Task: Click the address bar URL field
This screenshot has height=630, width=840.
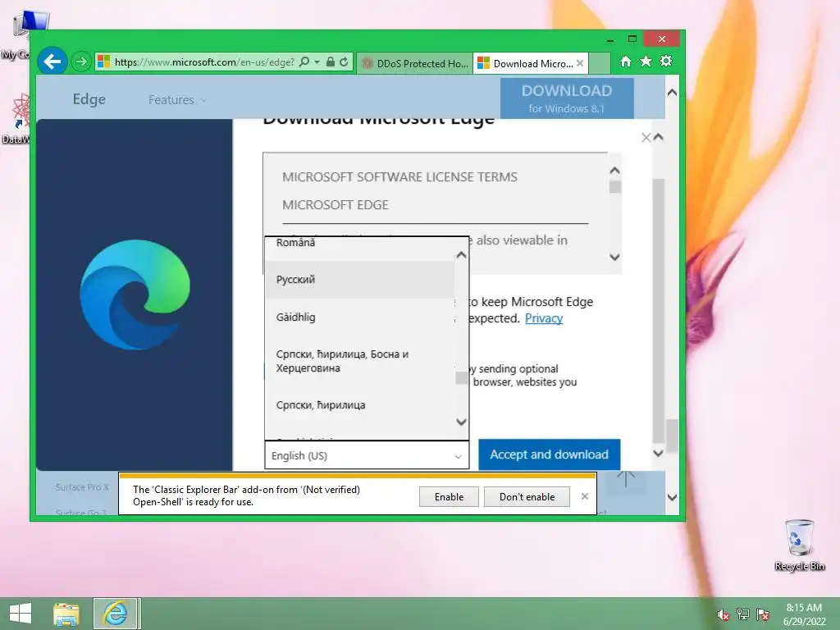Action: point(204,62)
